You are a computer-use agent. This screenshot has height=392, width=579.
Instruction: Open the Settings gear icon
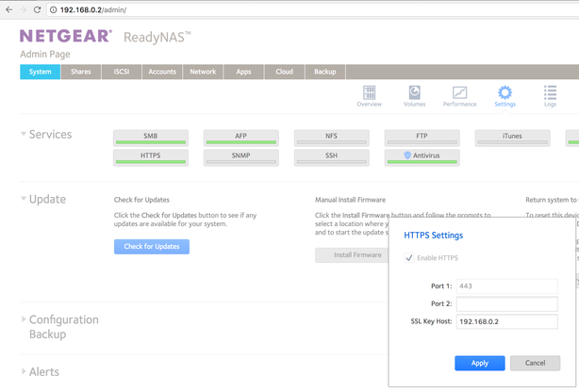505,95
